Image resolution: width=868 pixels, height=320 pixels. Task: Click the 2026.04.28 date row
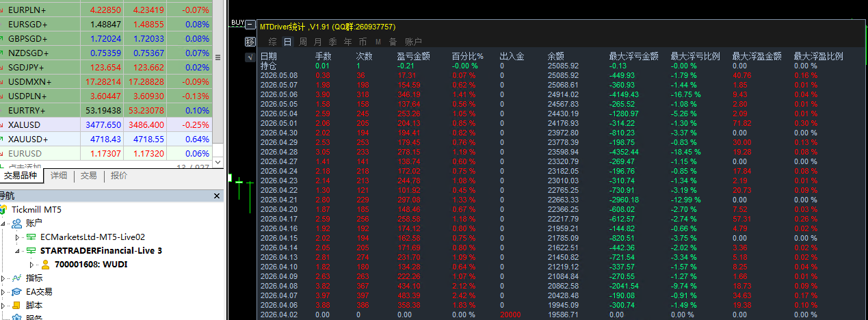coord(279,152)
